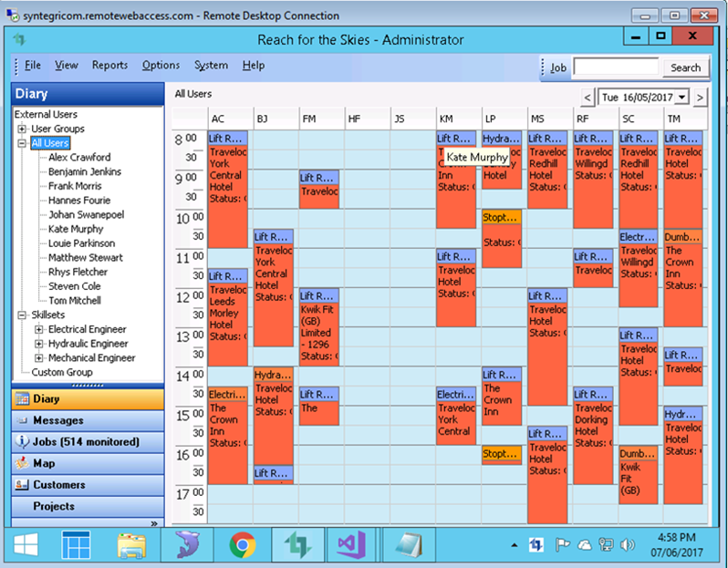Select Rhys Fletcher in the tree
Image resolution: width=728 pixels, height=568 pixels.
(78, 272)
